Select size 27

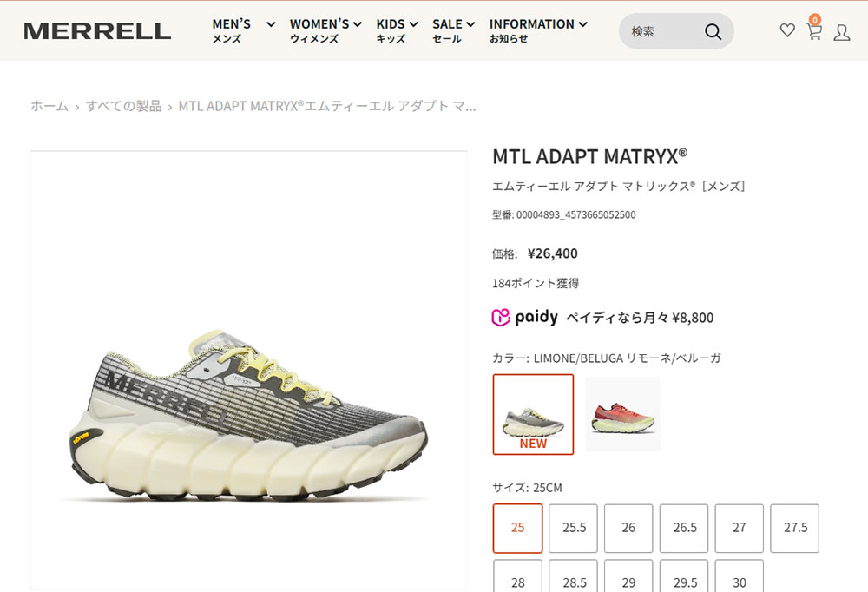(739, 528)
